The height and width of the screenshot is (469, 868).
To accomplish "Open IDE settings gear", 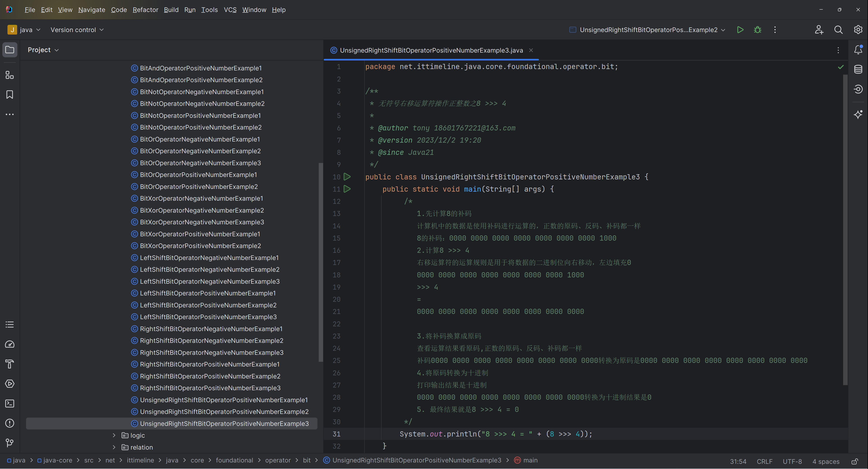I will point(858,30).
